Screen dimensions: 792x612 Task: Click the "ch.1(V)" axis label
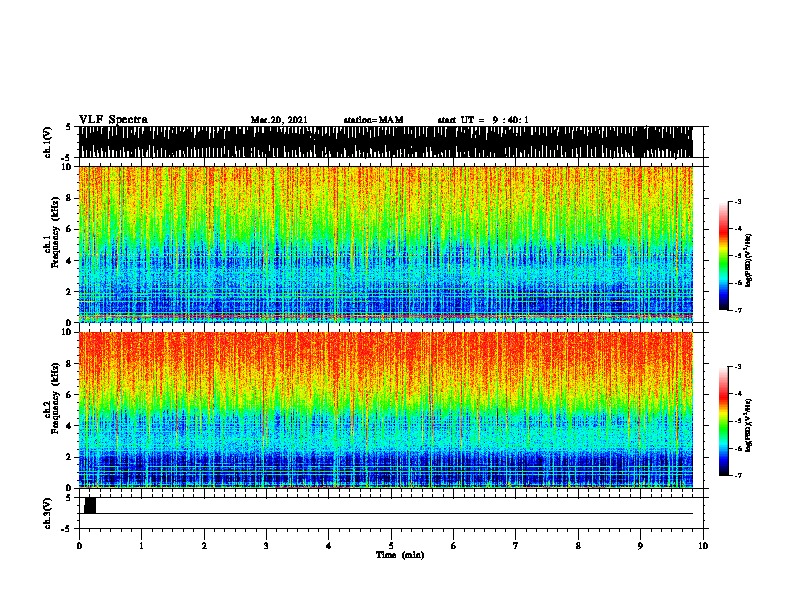[48, 142]
